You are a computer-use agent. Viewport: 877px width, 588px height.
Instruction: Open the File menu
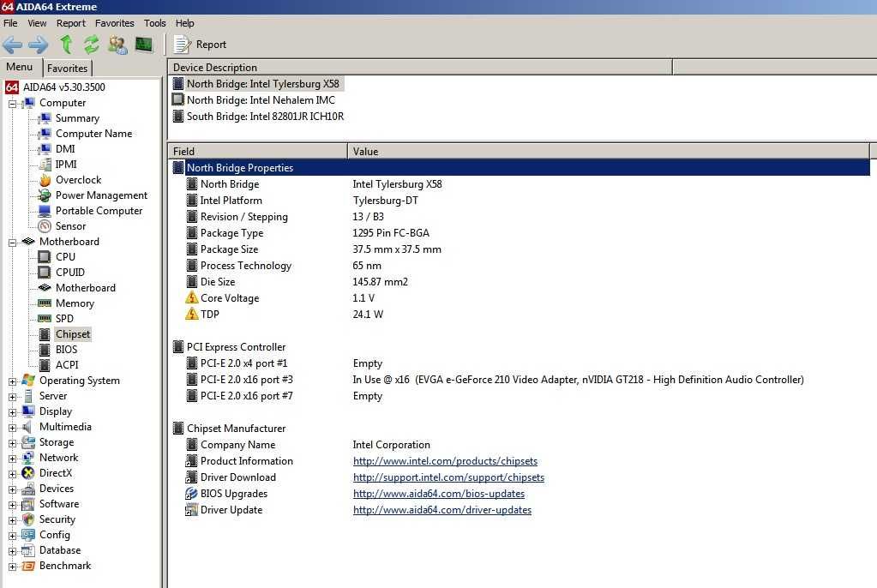[10, 23]
